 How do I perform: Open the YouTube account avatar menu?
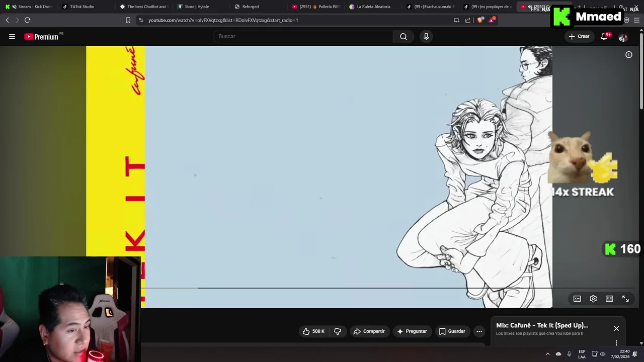click(623, 37)
